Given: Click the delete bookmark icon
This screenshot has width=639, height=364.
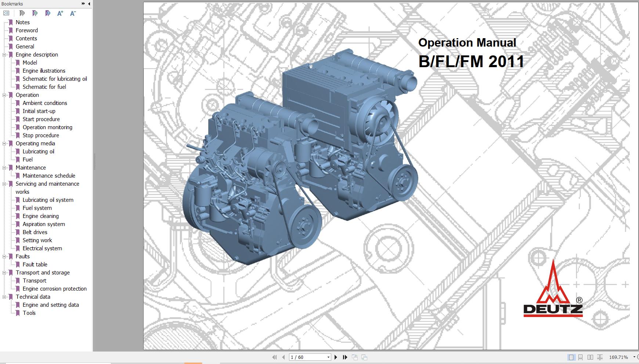Looking at the screenshot, I should point(22,13).
